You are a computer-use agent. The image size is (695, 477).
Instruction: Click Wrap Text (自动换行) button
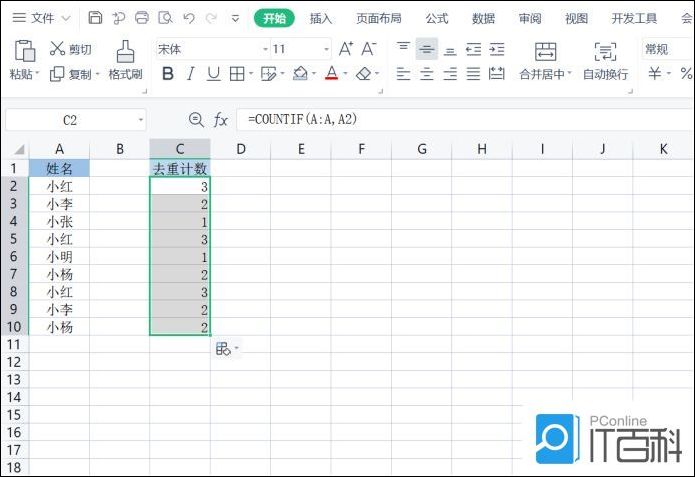[605, 61]
